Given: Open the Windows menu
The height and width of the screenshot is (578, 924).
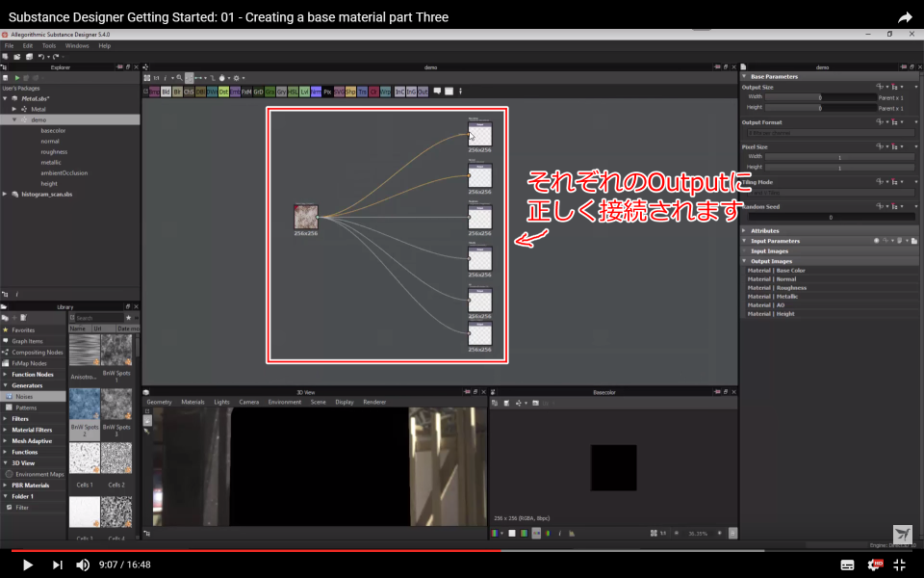Looking at the screenshot, I should point(77,45).
